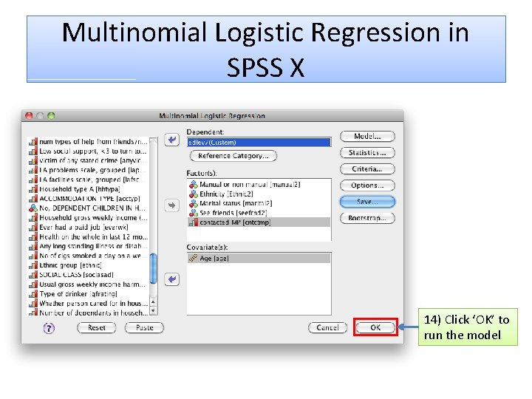532x399 pixels.
Task: Click the nominal icon beside 'Ethnicity [Ethnic2]'
Action: click(x=194, y=194)
